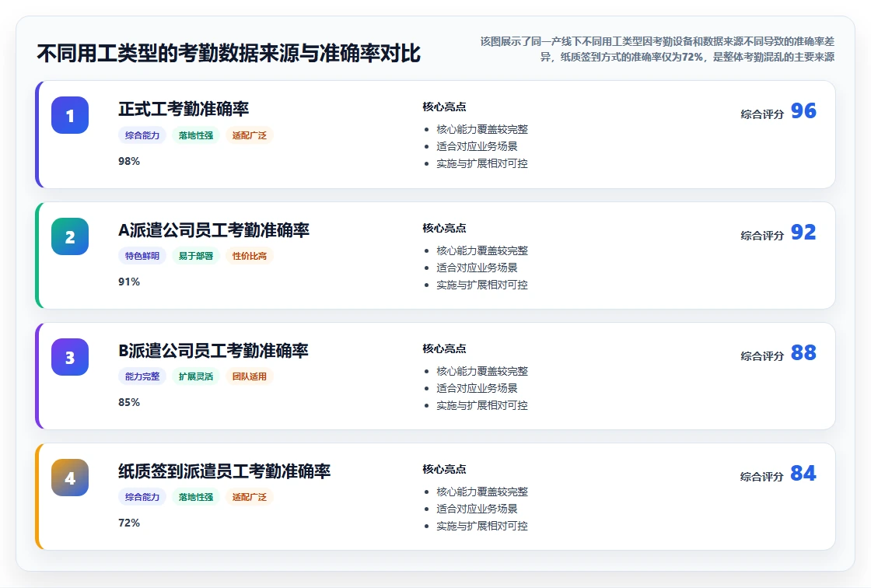The width and height of the screenshot is (871, 588).
Task: Click the 综合能力 tag in 正式工 card
Action: click(x=142, y=135)
